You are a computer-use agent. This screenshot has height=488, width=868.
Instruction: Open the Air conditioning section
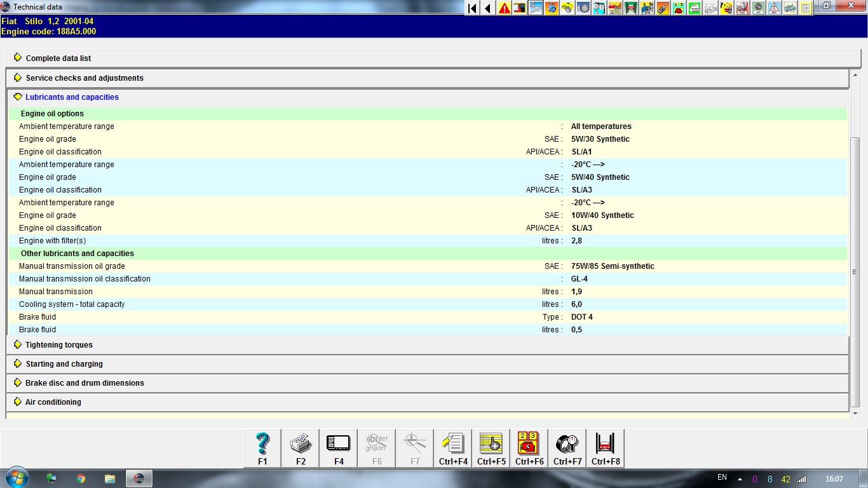tap(53, 402)
